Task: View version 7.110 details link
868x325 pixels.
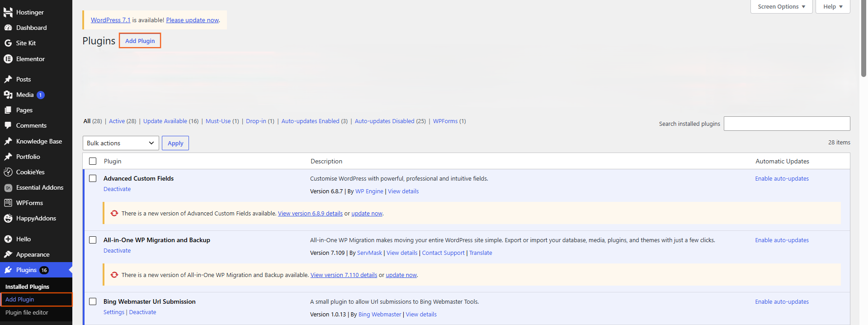Action: [x=344, y=275]
